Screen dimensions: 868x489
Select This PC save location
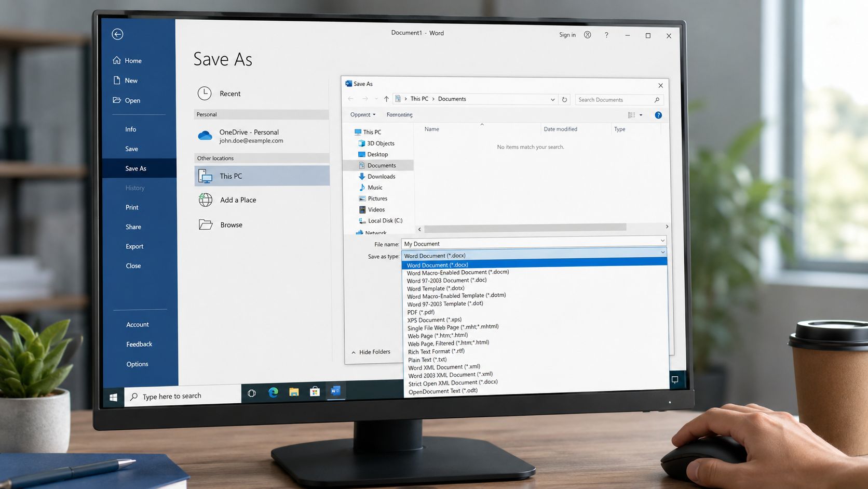262,176
